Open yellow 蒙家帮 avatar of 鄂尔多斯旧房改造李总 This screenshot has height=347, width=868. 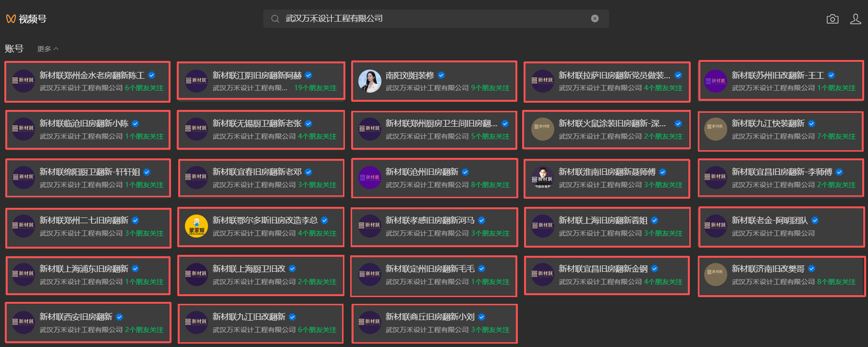[196, 226]
